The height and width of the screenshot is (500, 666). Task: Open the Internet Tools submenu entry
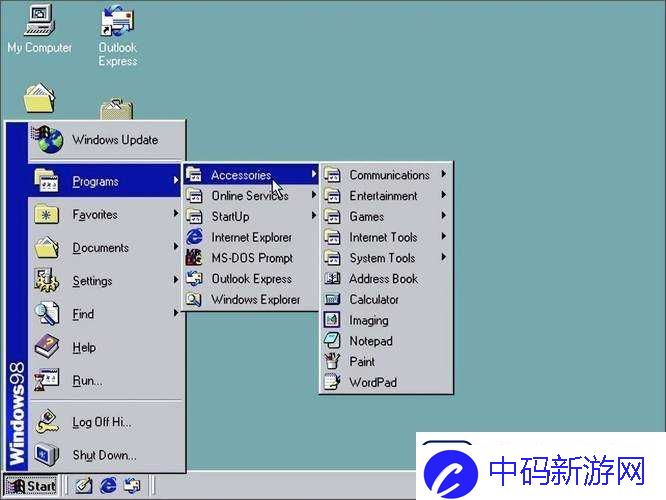click(x=386, y=237)
